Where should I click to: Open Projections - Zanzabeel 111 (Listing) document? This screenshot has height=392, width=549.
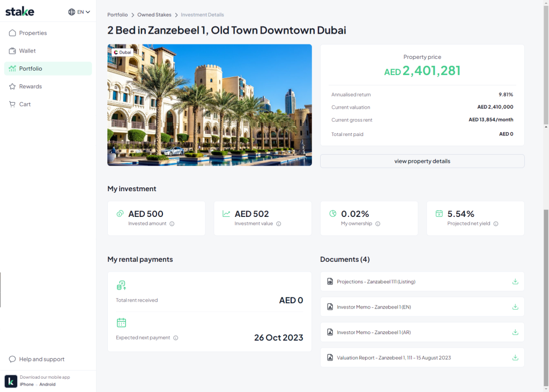point(422,282)
